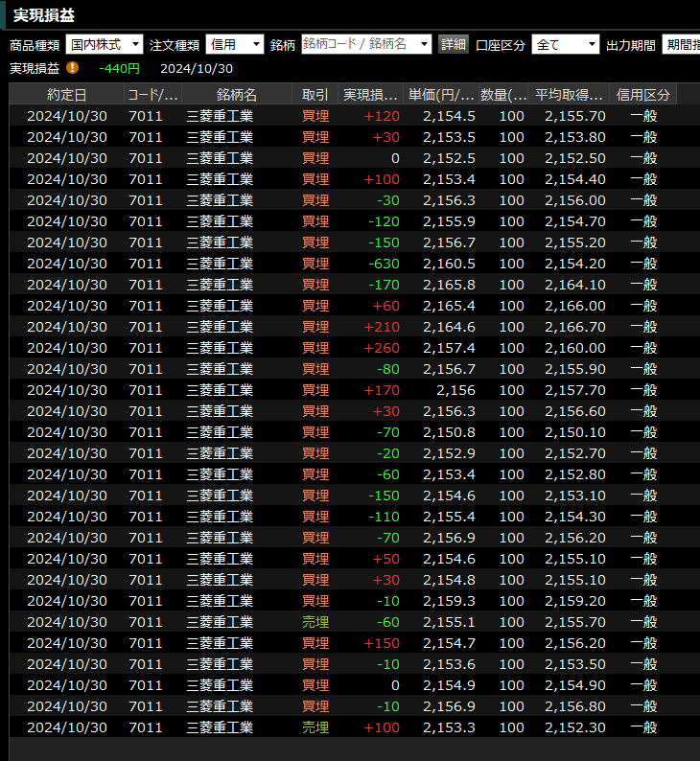Click the average cost 2,156.80 cell
This screenshot has height=761, width=700.
click(x=575, y=706)
